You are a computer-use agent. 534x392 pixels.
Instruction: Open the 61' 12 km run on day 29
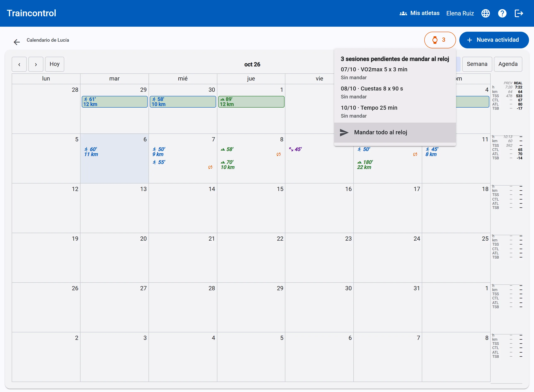pyautogui.click(x=115, y=102)
